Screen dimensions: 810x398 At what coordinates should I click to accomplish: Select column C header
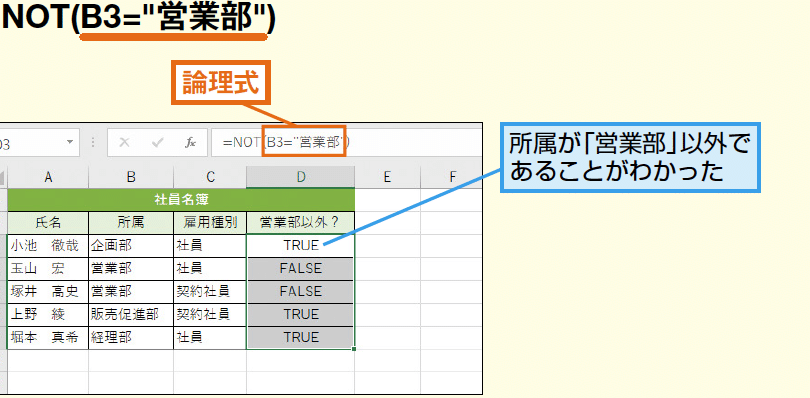(210, 177)
